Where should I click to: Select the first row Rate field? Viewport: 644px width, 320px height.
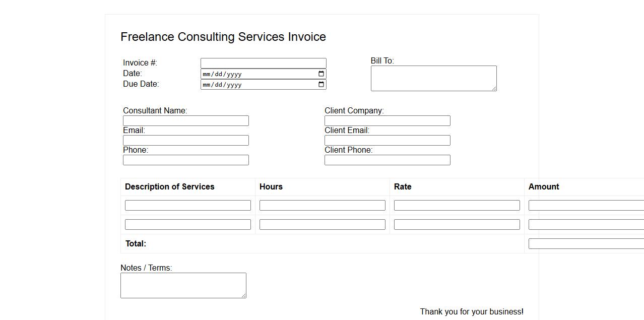click(457, 206)
